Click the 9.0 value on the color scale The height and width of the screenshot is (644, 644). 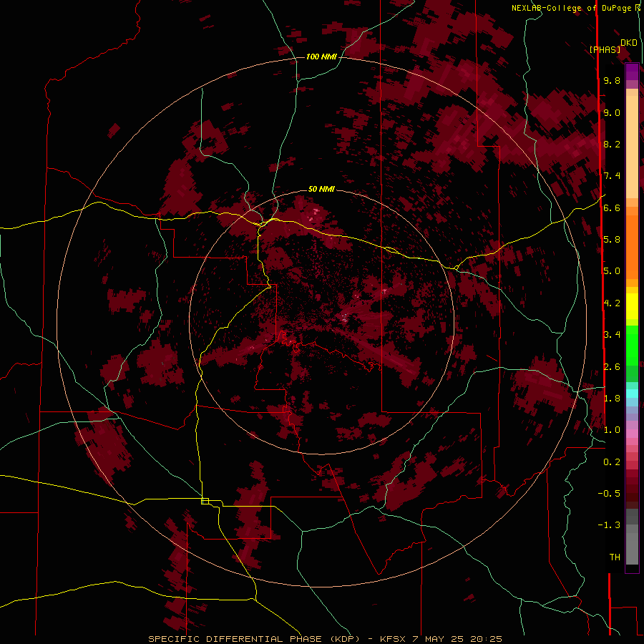click(612, 112)
